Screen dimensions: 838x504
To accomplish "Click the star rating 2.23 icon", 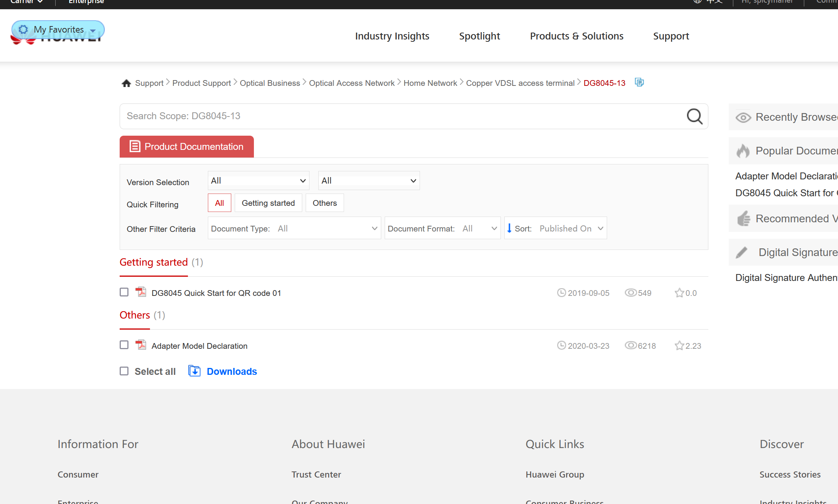I will pos(679,346).
